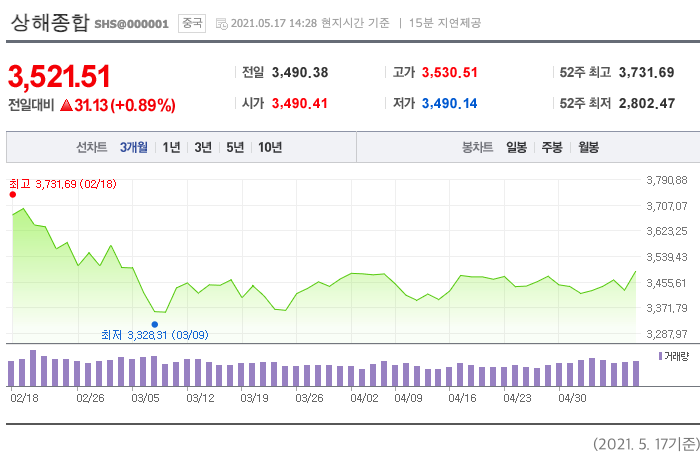700x462 pixels.
Task: Select the 3개월 line chart tab
Action: [x=134, y=147]
